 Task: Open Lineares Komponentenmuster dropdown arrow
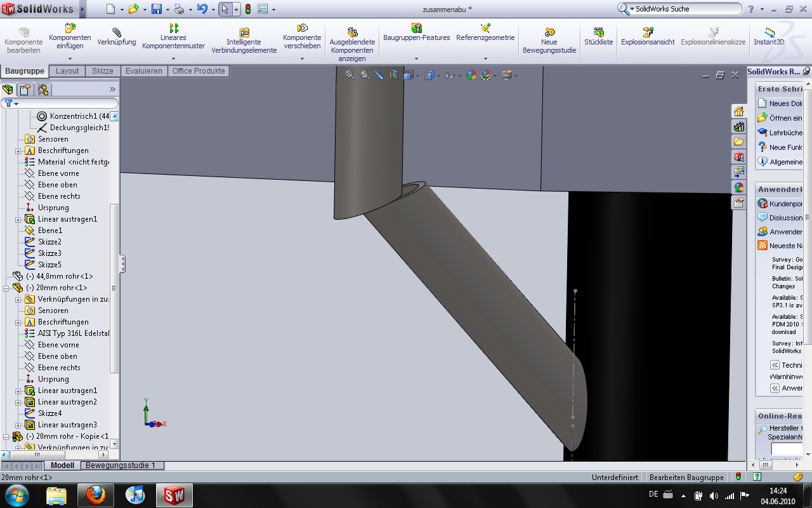pos(173,58)
